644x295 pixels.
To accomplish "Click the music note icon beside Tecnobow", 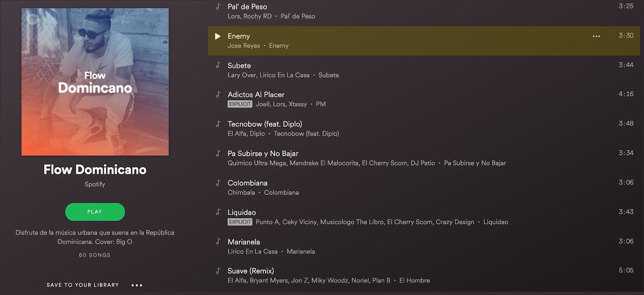I will tap(218, 124).
